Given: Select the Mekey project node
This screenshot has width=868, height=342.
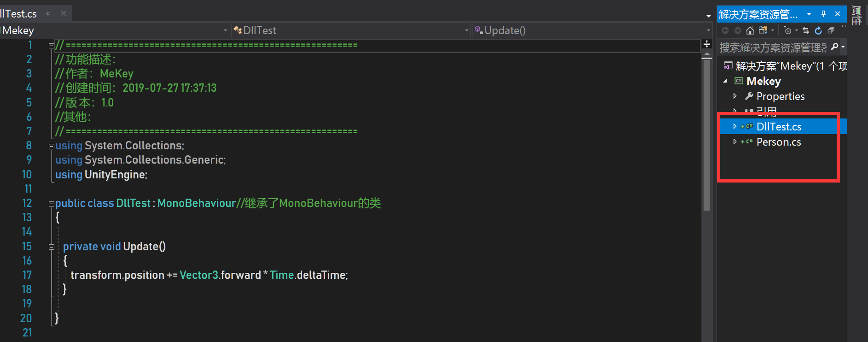Looking at the screenshot, I should (x=763, y=81).
